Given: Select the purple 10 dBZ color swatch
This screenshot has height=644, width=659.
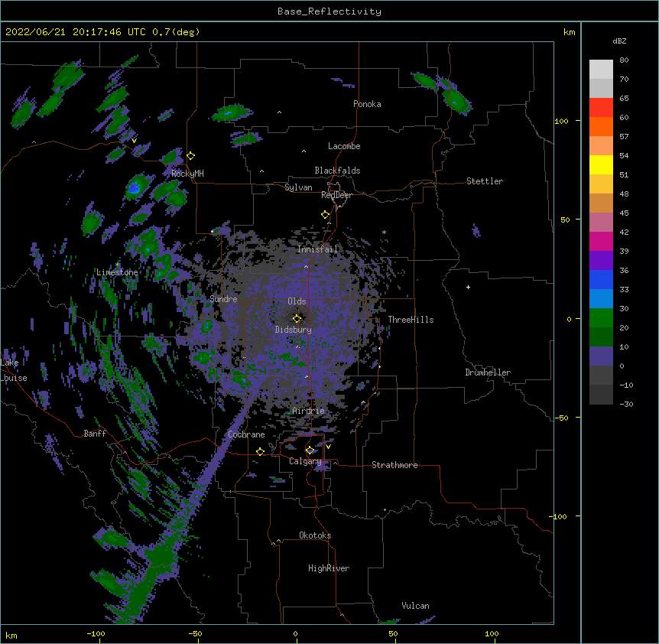Looking at the screenshot, I should (601, 356).
